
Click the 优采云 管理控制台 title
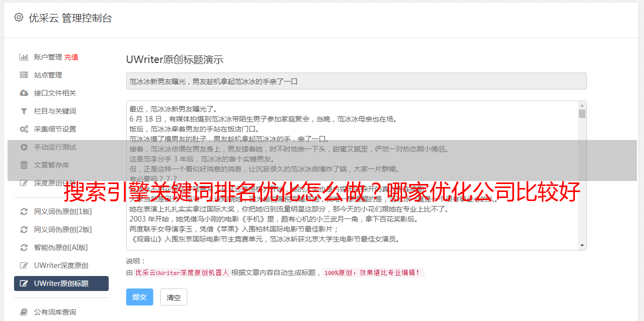tap(70, 18)
